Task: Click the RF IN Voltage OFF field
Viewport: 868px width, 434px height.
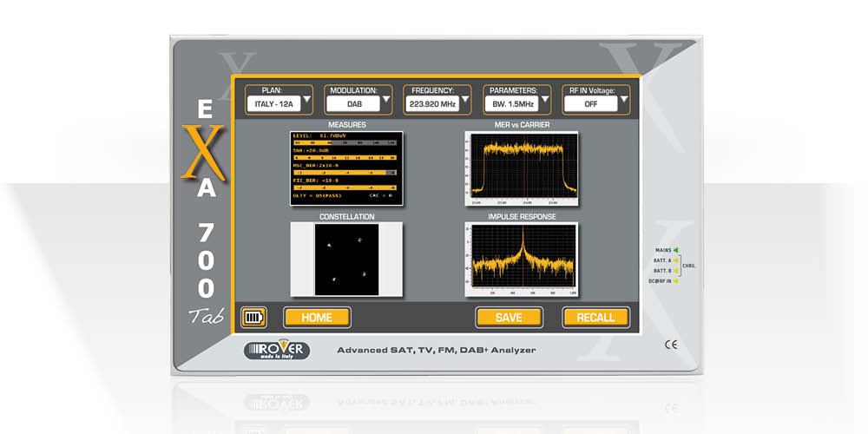Action: click(x=590, y=103)
